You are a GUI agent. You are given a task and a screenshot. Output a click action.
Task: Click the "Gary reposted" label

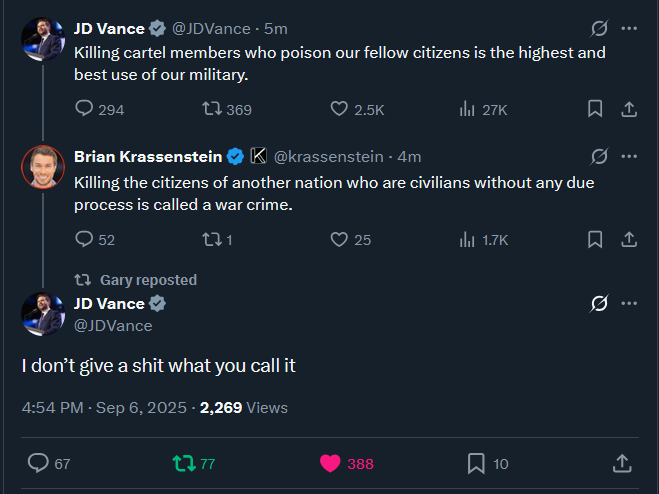148,280
